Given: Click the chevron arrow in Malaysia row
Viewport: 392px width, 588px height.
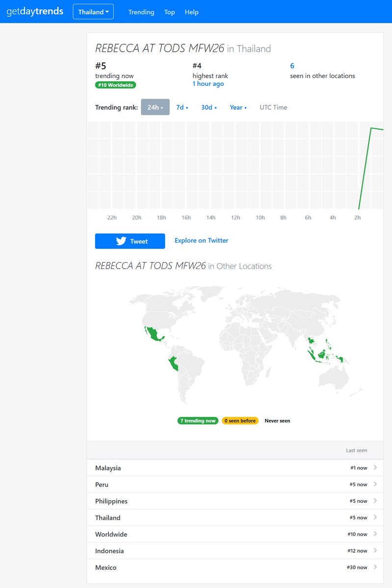Looking at the screenshot, I should (x=375, y=467).
